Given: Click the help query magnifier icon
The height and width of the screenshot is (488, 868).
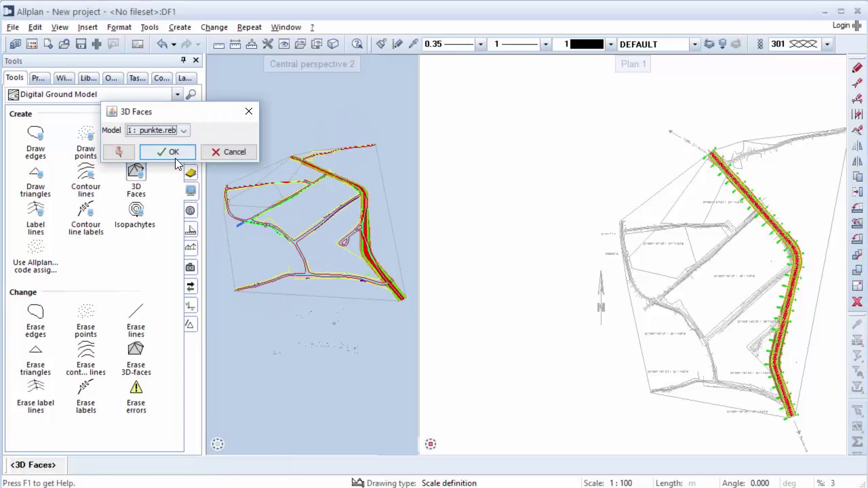Looking at the screenshot, I should (357, 44).
